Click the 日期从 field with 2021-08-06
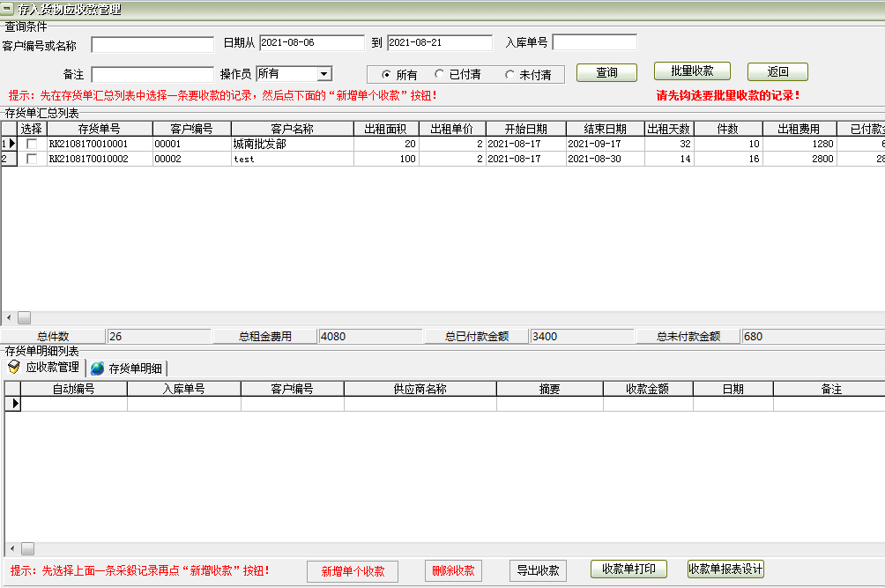Image resolution: width=885 pixels, height=588 pixels. 311,43
